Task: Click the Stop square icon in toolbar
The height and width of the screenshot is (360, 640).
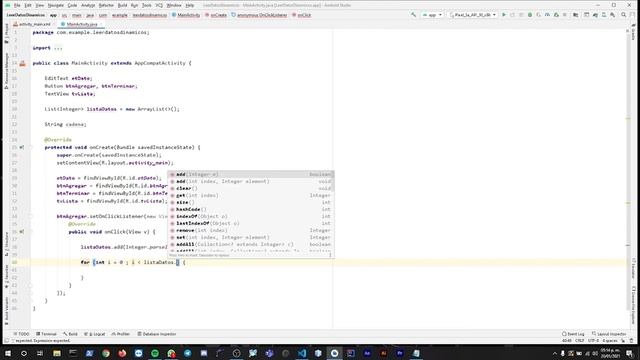Action: coord(564,15)
